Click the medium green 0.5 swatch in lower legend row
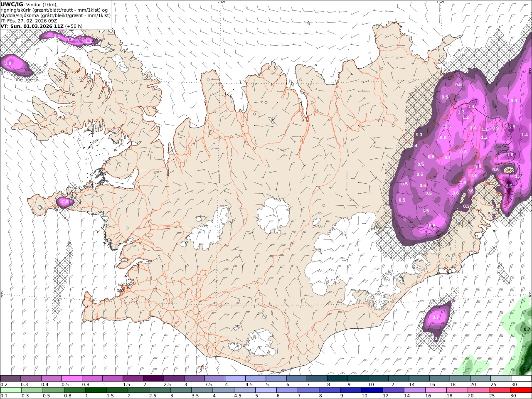 (54, 390)
